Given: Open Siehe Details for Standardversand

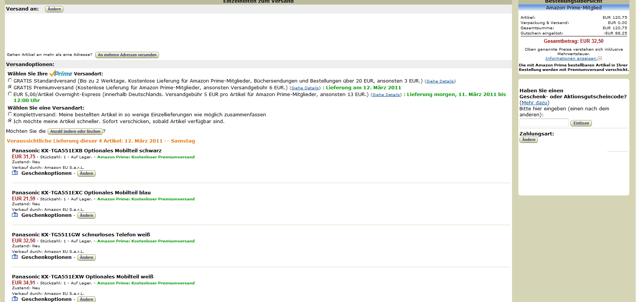Looking at the screenshot, I should click(x=440, y=81).
